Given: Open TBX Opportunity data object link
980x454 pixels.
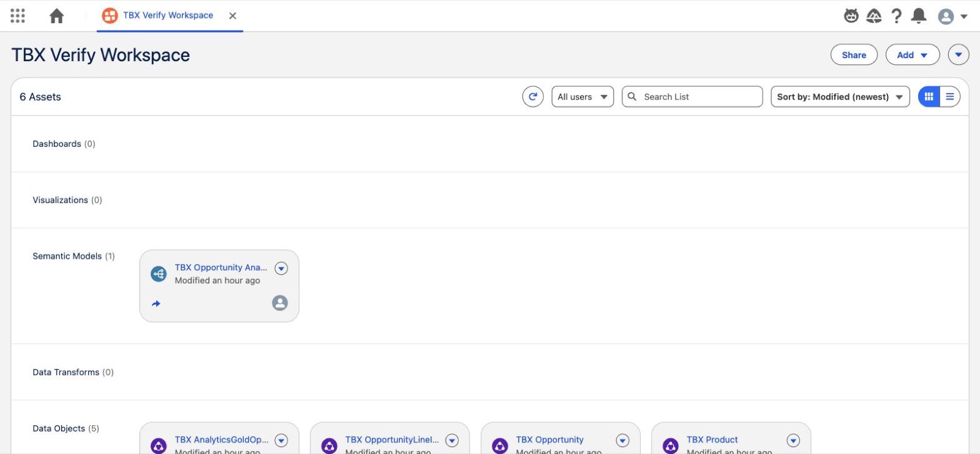Looking at the screenshot, I should pos(549,439).
